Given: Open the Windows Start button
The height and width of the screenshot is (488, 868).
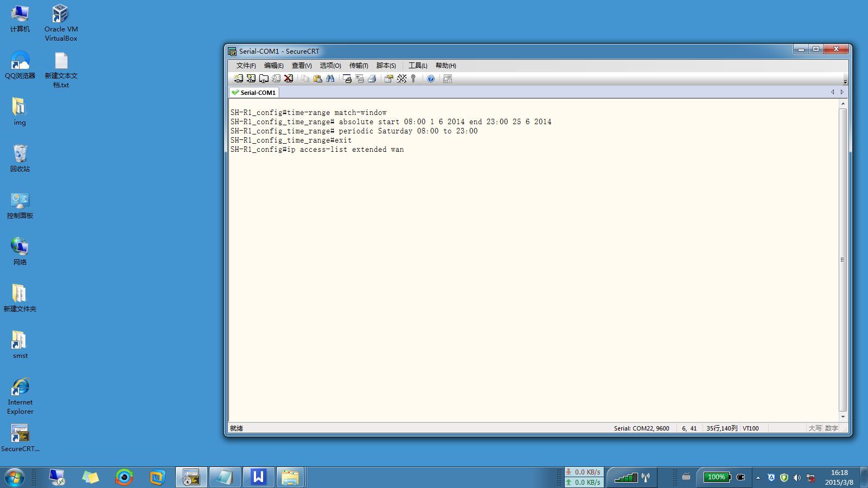Looking at the screenshot, I should 15,478.
